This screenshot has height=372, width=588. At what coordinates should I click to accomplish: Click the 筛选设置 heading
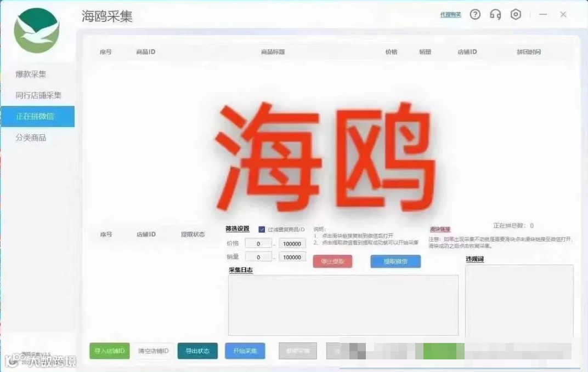tap(238, 228)
